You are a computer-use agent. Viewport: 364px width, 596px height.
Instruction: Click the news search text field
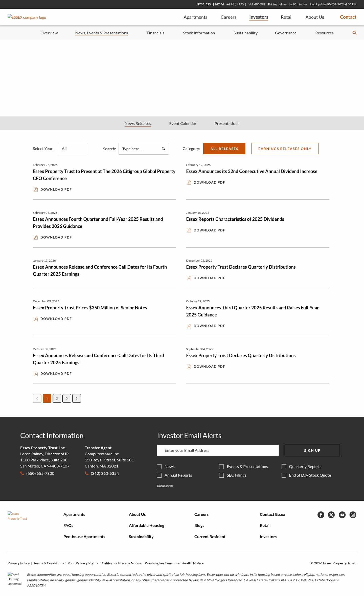144,149
